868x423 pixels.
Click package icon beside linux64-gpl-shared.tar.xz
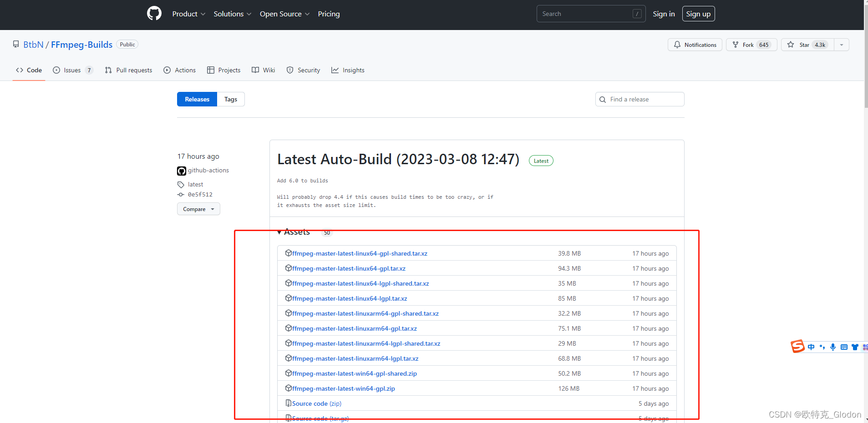pyautogui.click(x=288, y=253)
